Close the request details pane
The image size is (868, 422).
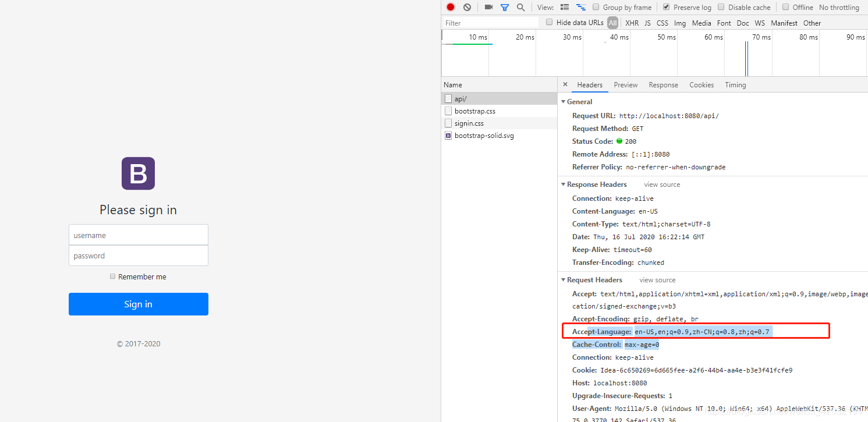(565, 84)
